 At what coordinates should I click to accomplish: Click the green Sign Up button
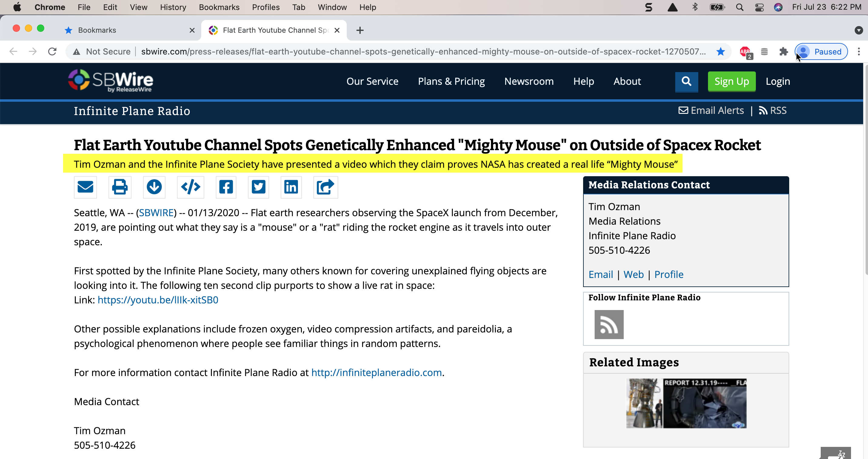click(x=732, y=81)
